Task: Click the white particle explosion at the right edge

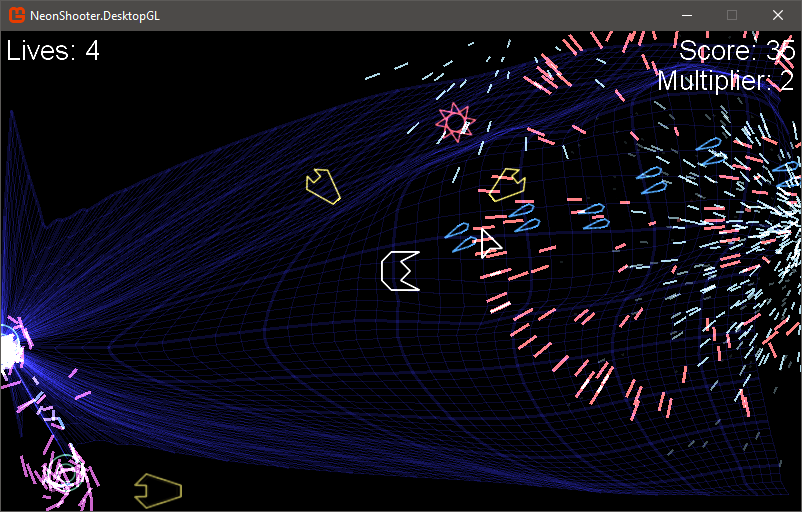Action: 785,235
